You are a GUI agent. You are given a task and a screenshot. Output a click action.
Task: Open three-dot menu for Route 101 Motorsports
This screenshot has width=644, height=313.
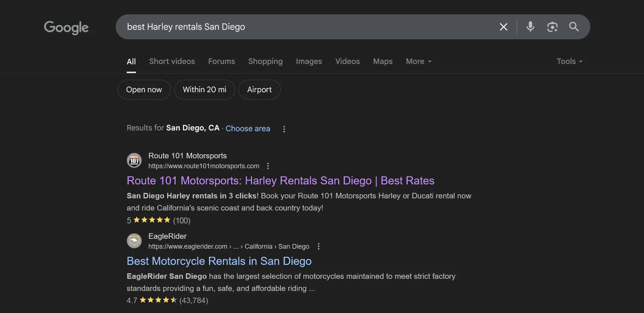tap(268, 166)
